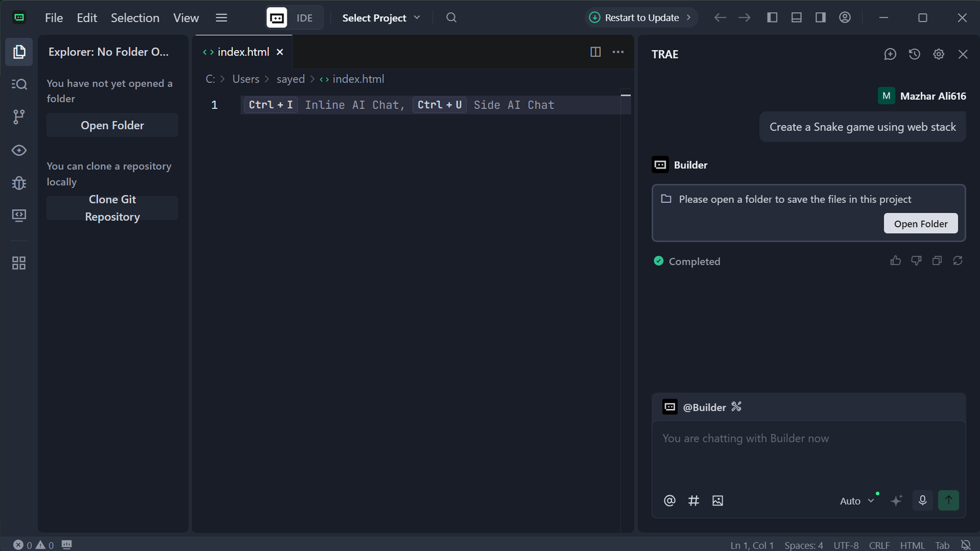The height and width of the screenshot is (551, 980).
Task: Open the Source Control view
Action: 19,116
